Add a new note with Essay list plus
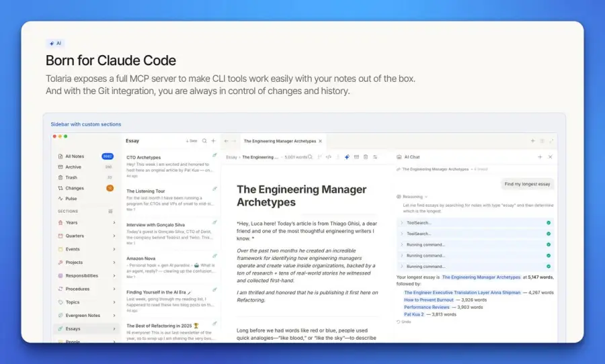This screenshot has height=364, width=605. point(213,141)
